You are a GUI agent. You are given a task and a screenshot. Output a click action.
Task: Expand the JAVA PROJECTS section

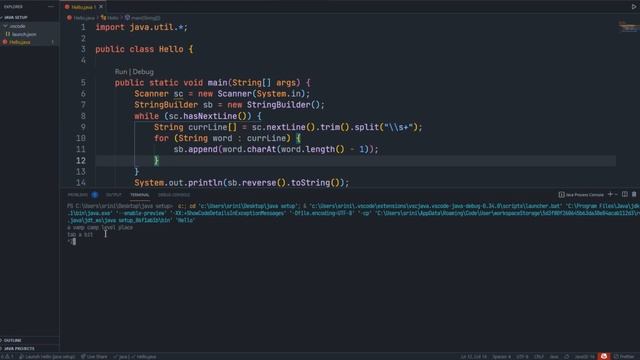18,349
